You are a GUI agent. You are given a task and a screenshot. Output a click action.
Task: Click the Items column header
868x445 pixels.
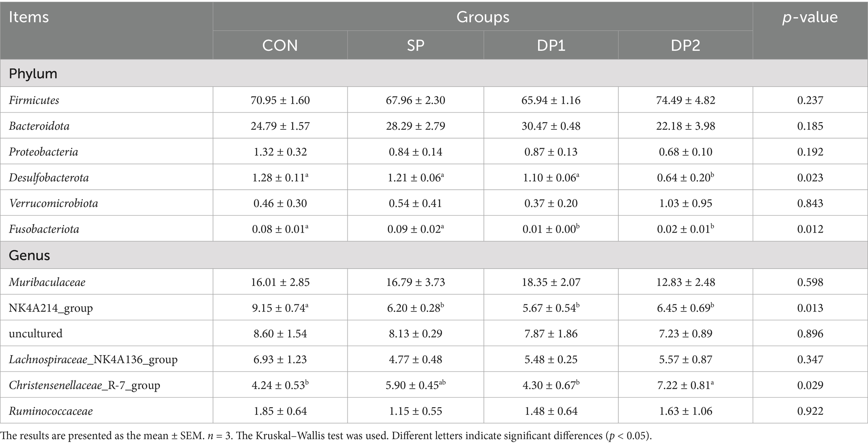click(29, 17)
